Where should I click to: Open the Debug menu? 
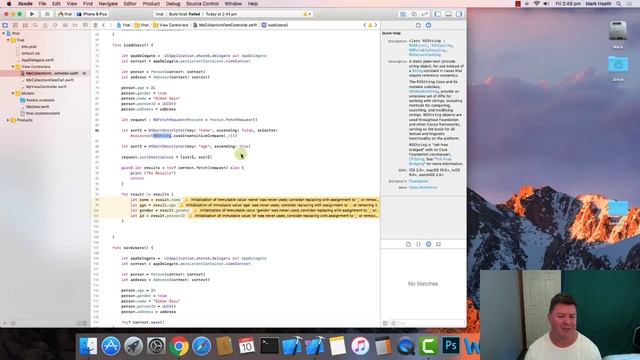(173, 4)
